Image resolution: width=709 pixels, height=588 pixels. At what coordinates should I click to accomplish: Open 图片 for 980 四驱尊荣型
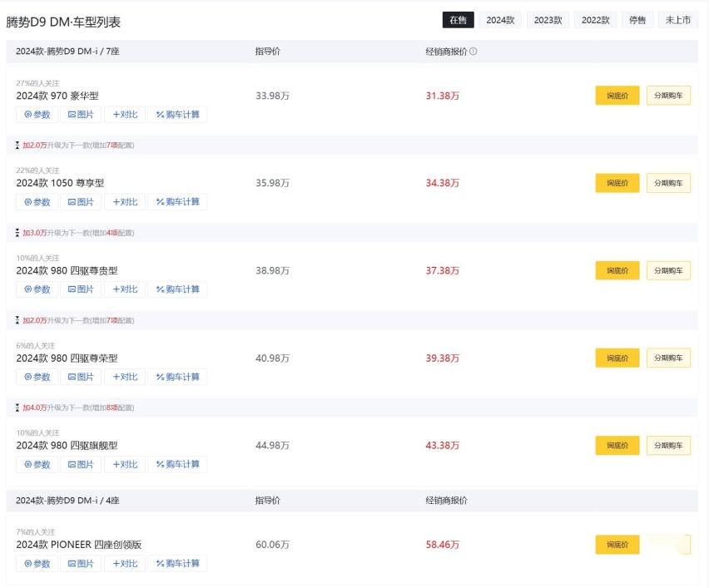(81, 377)
